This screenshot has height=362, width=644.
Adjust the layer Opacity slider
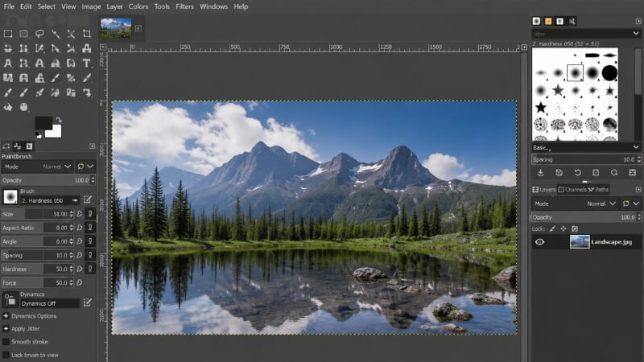tap(586, 217)
